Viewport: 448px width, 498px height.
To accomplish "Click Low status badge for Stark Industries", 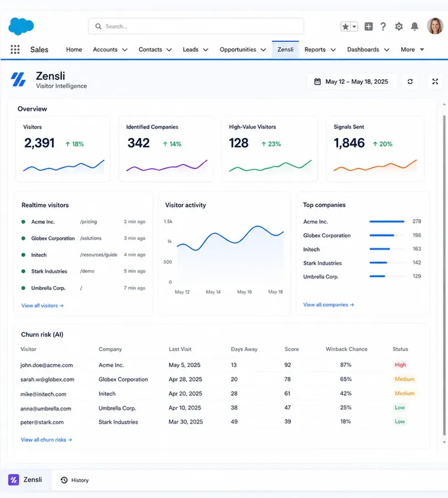I will 400,421.
